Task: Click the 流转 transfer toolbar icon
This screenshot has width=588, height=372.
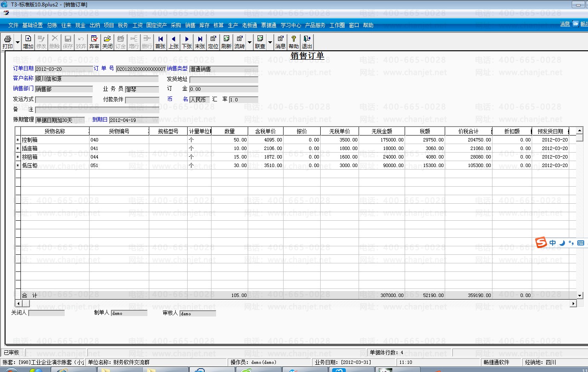Action: click(240, 42)
